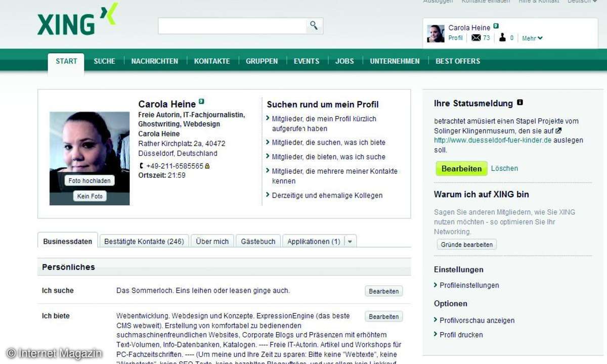Viewport: 607px width, 364px height.
Task: Click the Persönliches section header
Action: click(224, 267)
